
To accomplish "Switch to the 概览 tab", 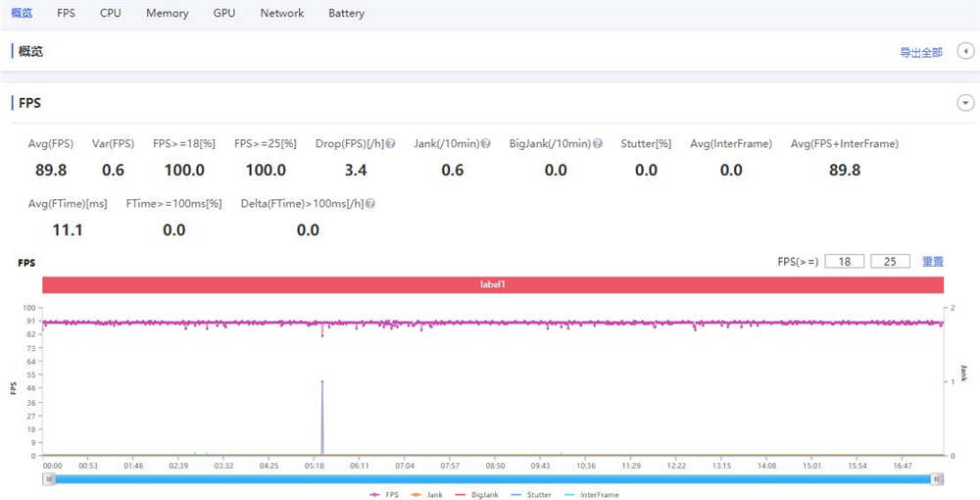I will point(22,13).
